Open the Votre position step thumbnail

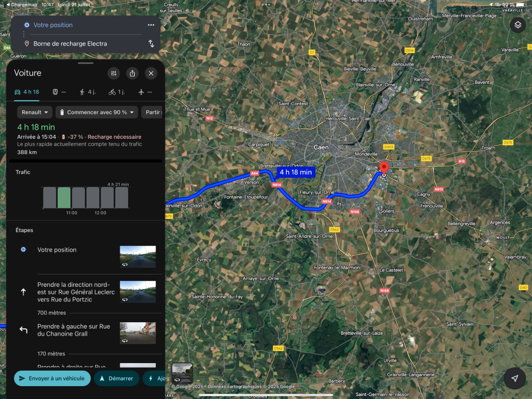point(138,257)
